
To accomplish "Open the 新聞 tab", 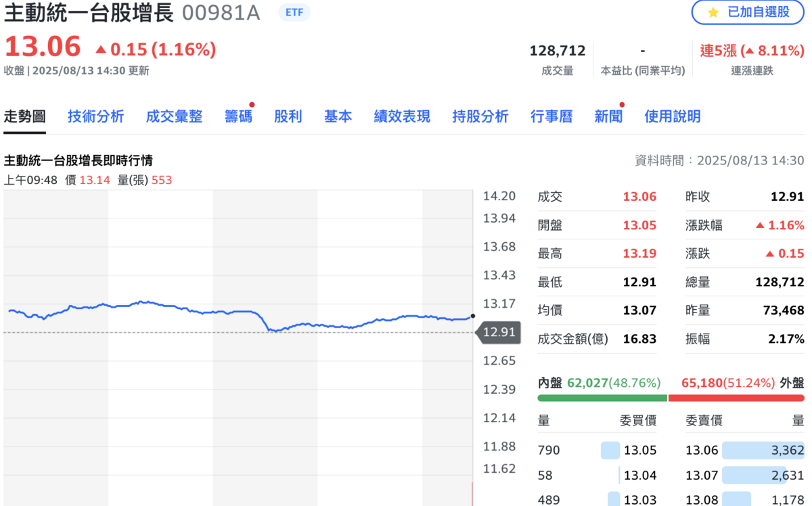I will tap(608, 116).
